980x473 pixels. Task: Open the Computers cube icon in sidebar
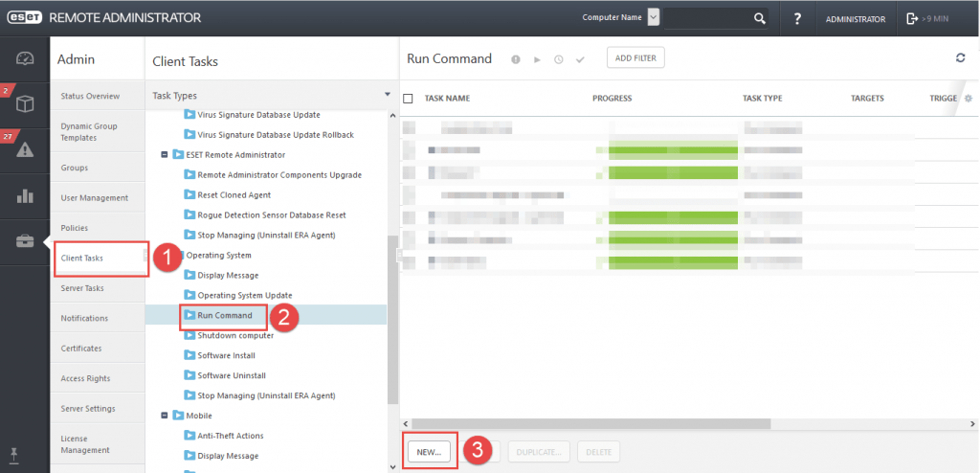coord(25,104)
